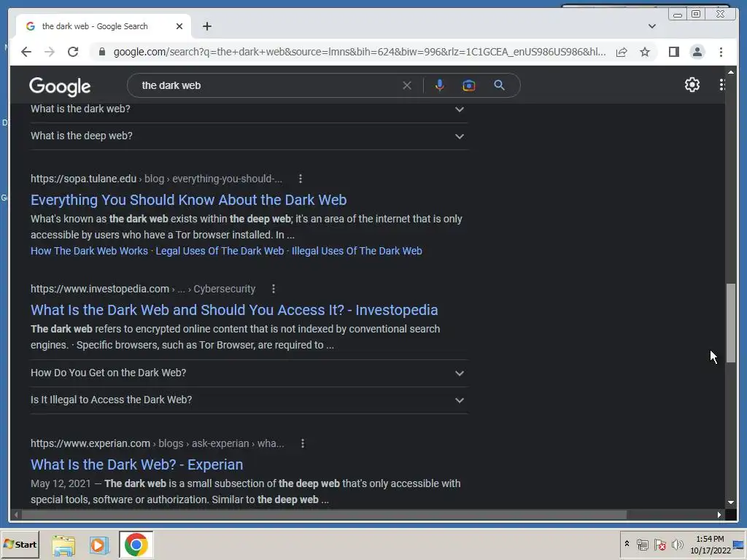The height and width of the screenshot is (560, 747).
Task: Start voice search with the microphone icon
Action: click(x=439, y=86)
